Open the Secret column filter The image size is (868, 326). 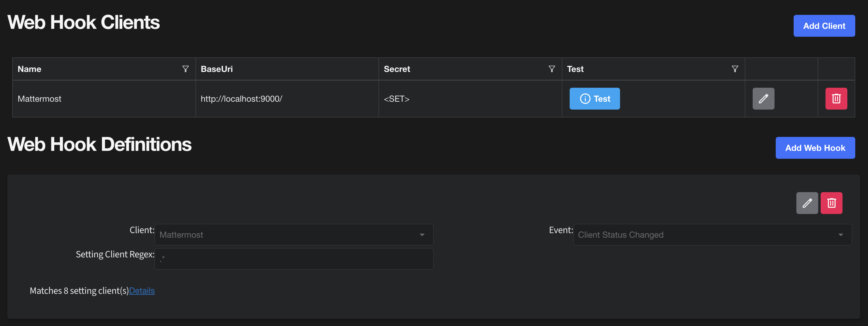pyautogui.click(x=551, y=69)
